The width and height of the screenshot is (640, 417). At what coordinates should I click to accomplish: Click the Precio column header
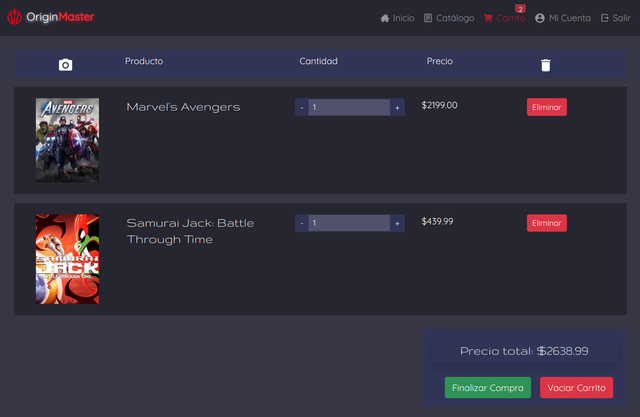pyautogui.click(x=440, y=61)
